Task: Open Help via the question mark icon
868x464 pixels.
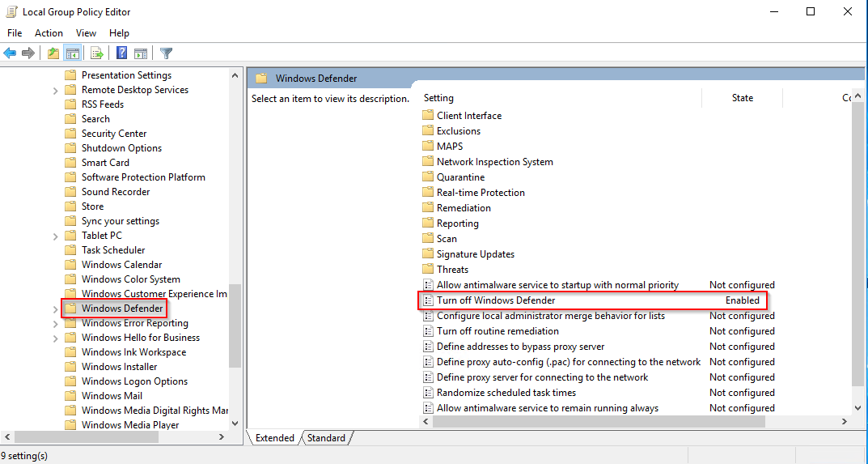Action: pos(122,53)
